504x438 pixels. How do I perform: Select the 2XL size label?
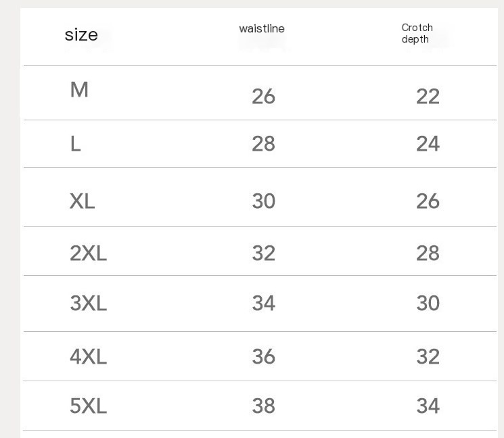[88, 253]
